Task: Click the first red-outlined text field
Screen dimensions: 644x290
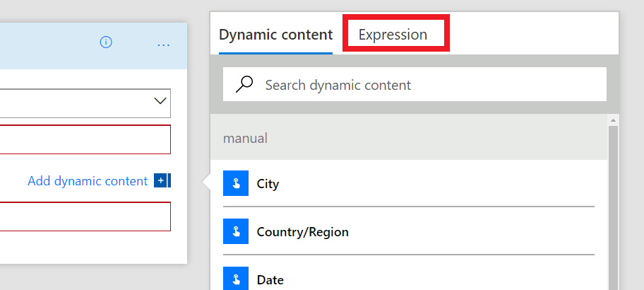Action: click(x=85, y=139)
